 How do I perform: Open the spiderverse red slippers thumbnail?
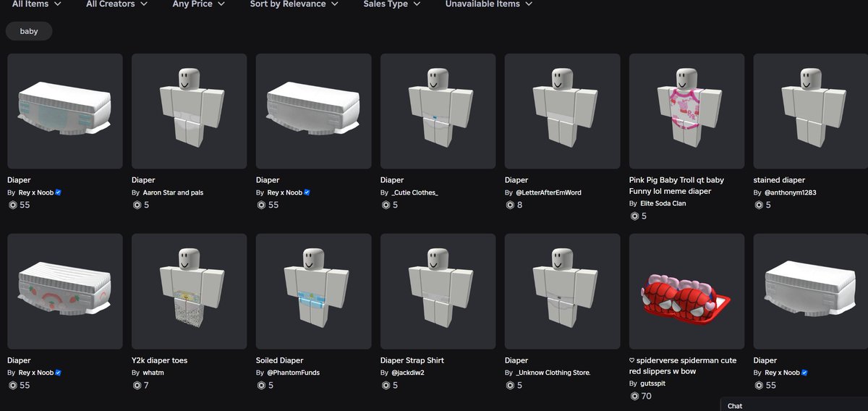pos(687,291)
